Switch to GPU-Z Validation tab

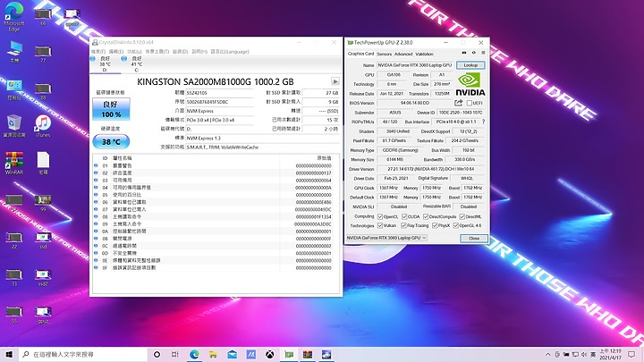click(x=424, y=55)
